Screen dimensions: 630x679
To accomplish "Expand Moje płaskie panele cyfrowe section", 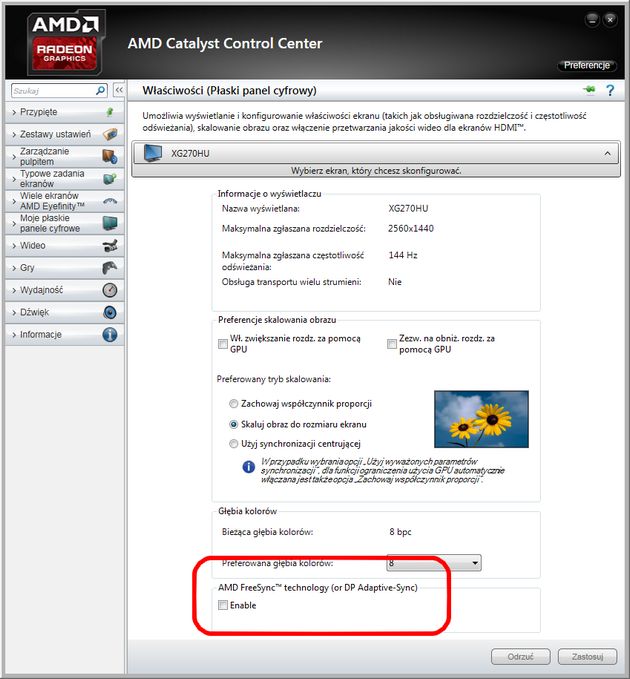I will [64, 223].
